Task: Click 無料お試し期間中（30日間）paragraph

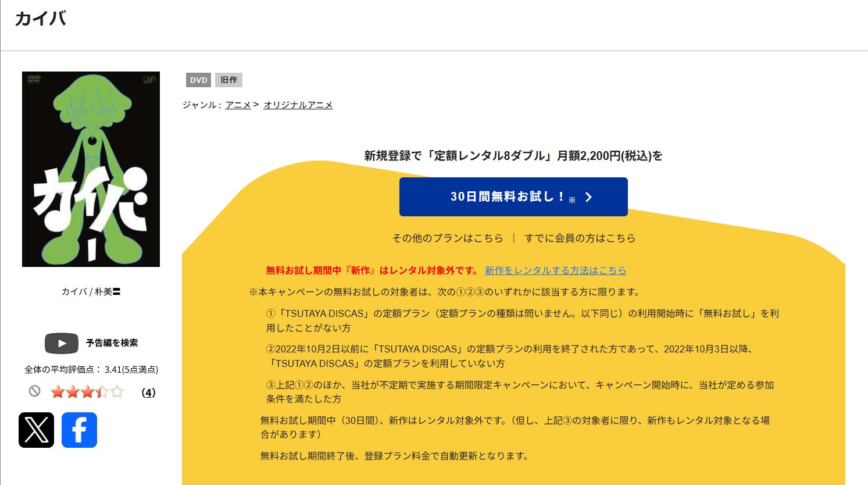Action: (x=515, y=427)
